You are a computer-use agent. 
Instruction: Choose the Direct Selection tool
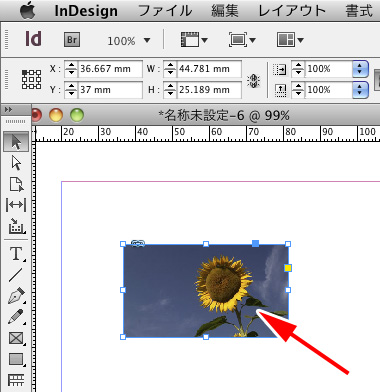pyautogui.click(x=16, y=163)
